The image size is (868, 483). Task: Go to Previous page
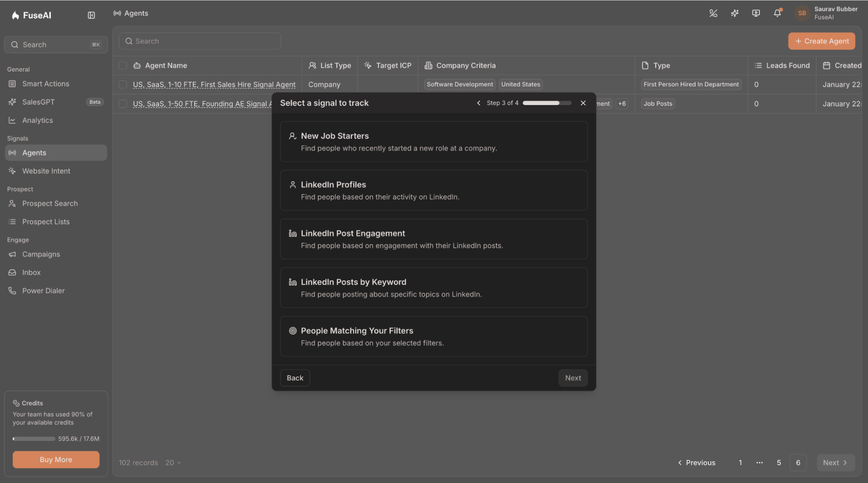pyautogui.click(x=696, y=463)
